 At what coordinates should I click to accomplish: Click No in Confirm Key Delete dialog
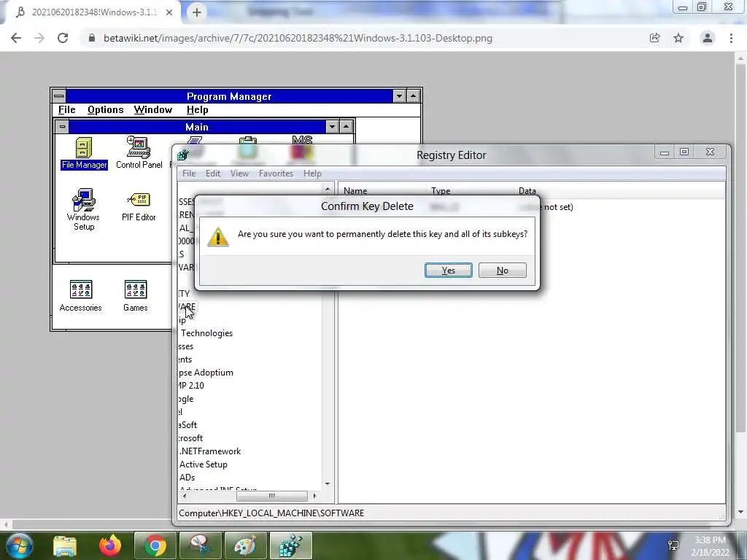[502, 270]
